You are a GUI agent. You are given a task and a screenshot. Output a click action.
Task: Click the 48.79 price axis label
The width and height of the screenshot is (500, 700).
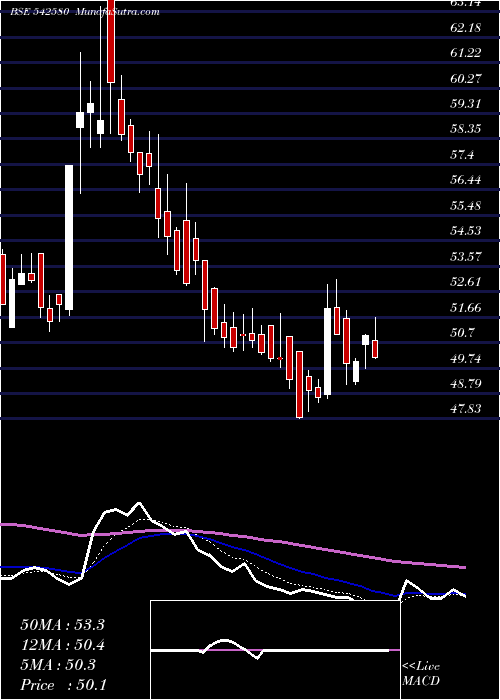coord(466,384)
